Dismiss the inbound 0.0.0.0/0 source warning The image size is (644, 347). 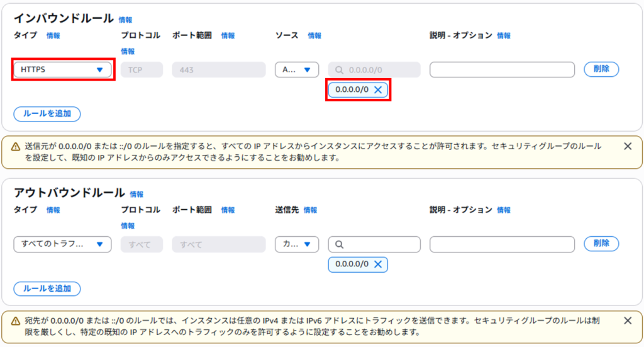tap(628, 146)
